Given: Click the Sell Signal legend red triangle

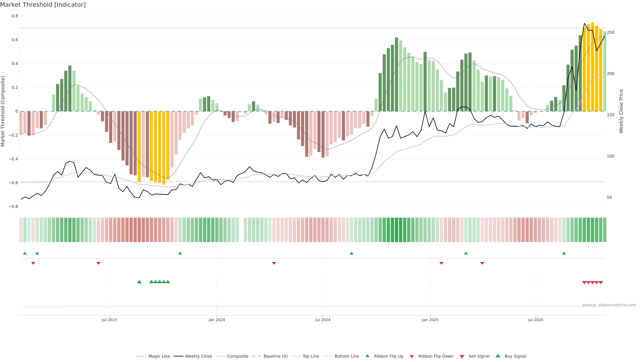Looking at the screenshot, I should point(462,356).
